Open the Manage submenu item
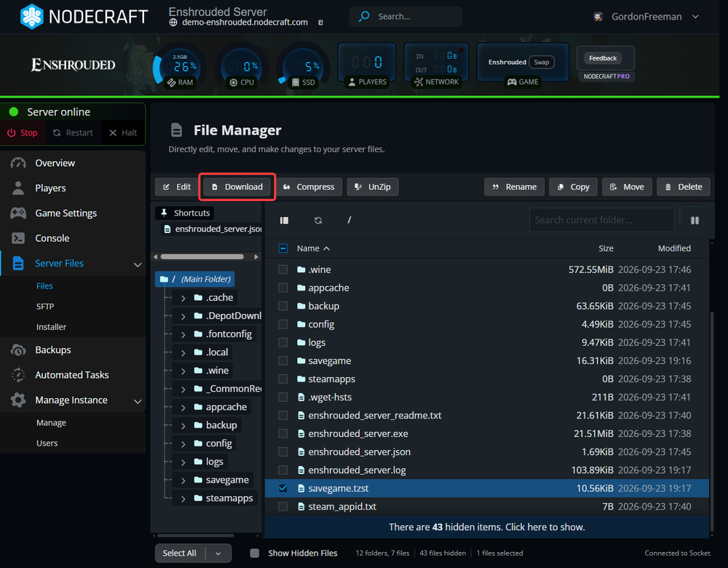This screenshot has width=728, height=568. (x=51, y=422)
